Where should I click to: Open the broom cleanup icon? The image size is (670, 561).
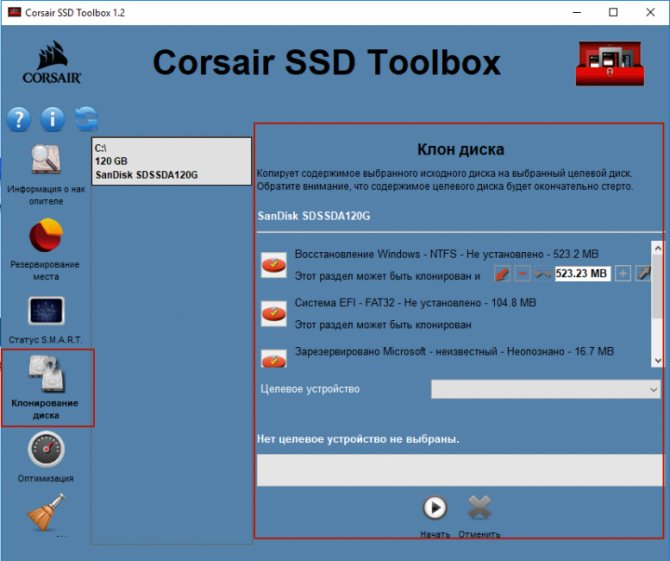pos(46,513)
